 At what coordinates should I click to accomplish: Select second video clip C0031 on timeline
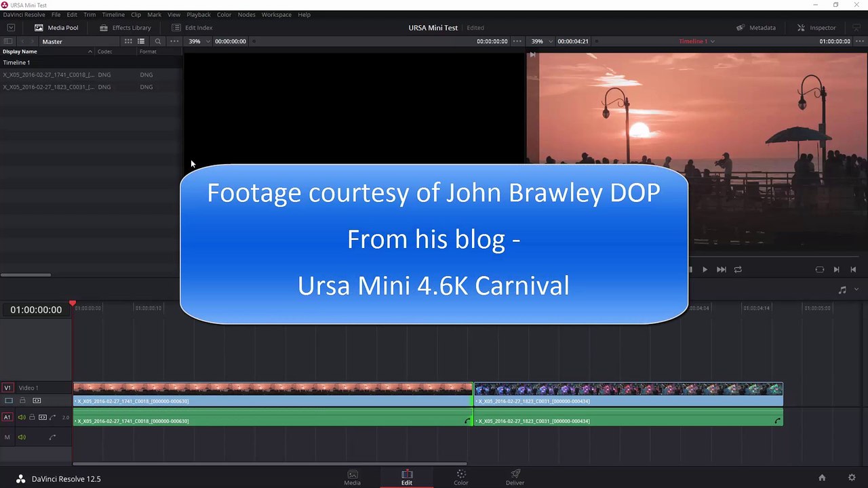[629, 394]
